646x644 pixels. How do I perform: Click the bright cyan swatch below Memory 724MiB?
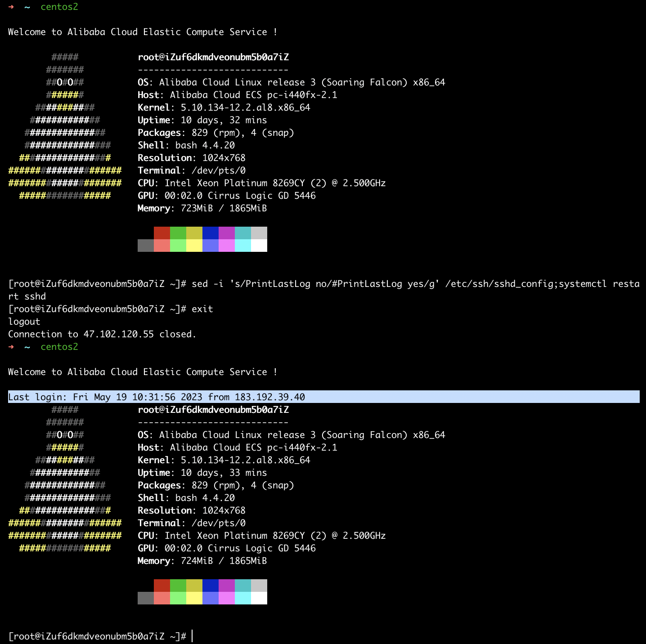tap(243, 598)
